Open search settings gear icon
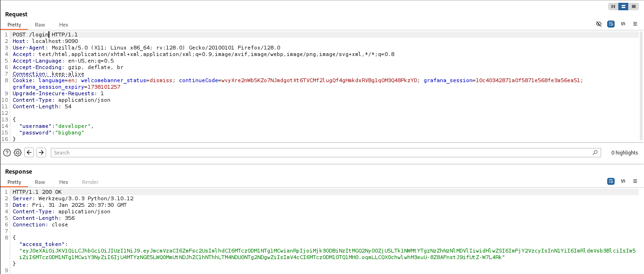Viewport: 644px width, 274px height. 18,153
